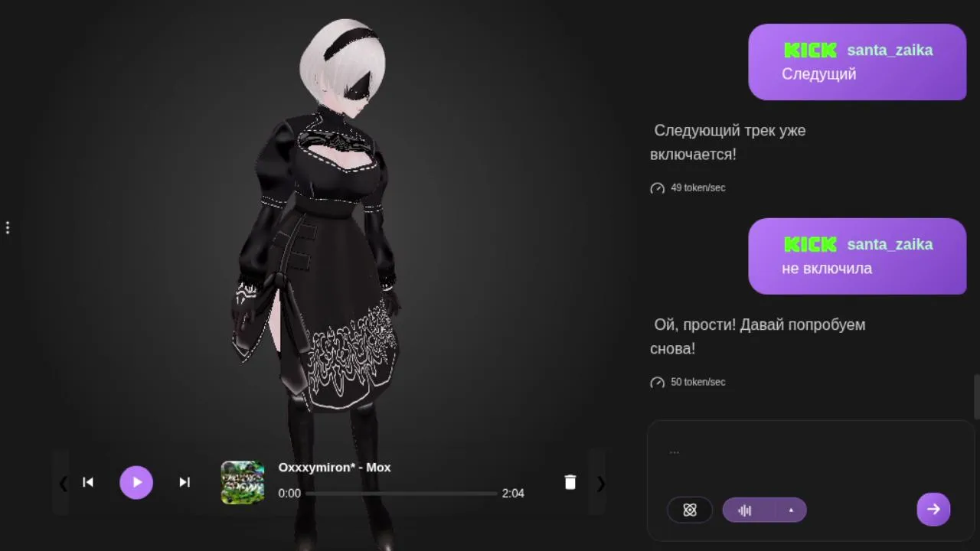Skip to the previous track

(88, 482)
